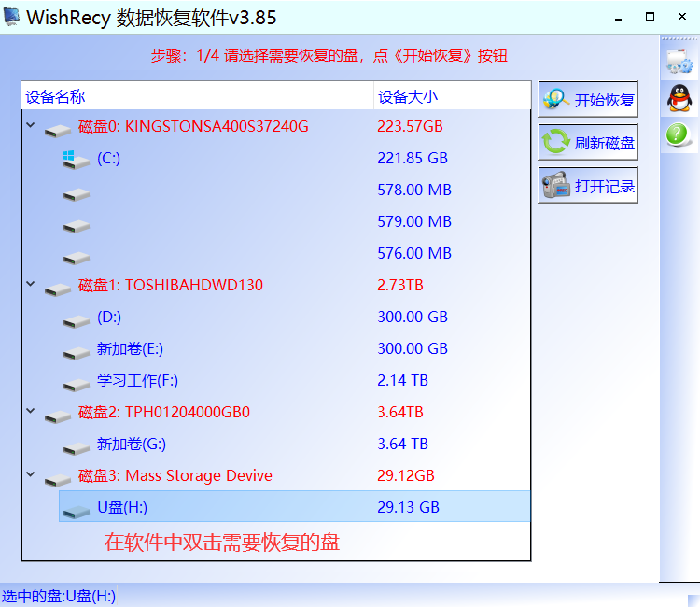Image resolution: width=700 pixels, height=607 pixels.
Task: Minimize the WishRecy window
Action: [618, 18]
